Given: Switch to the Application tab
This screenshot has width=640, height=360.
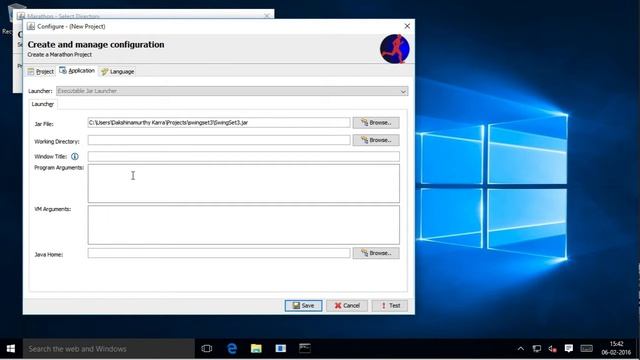Looking at the screenshot, I should click(x=77, y=71).
